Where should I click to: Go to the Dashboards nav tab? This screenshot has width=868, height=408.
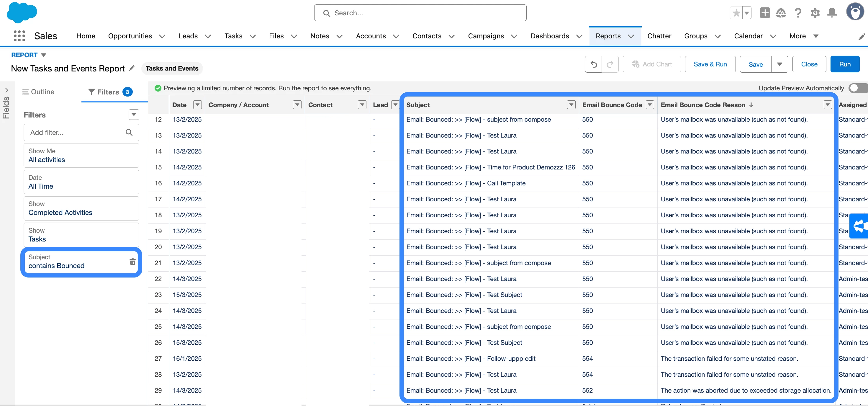(x=549, y=36)
